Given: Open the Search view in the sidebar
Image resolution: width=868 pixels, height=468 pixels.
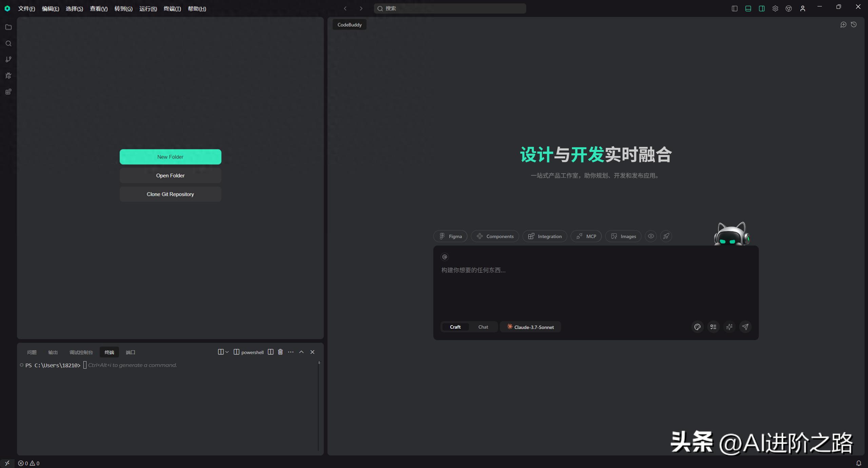Looking at the screenshot, I should [x=8, y=43].
